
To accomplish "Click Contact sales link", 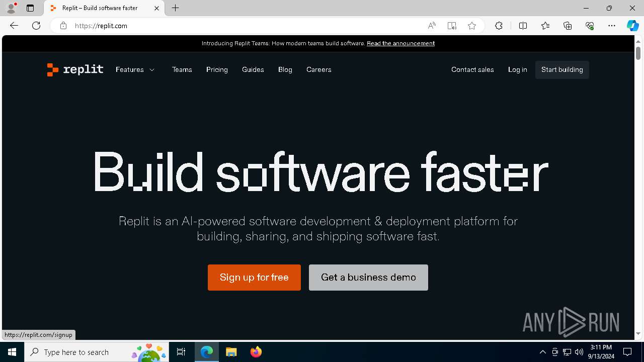I will click(472, 69).
